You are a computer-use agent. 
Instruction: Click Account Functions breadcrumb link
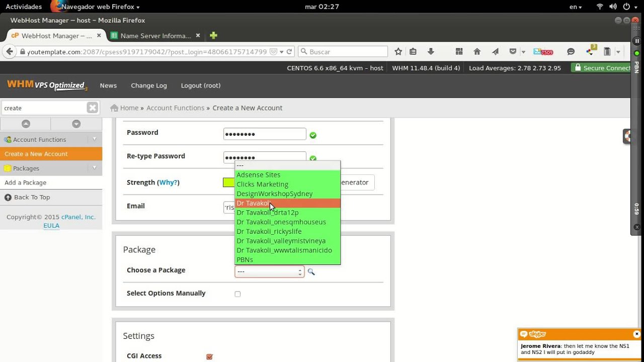pos(176,108)
